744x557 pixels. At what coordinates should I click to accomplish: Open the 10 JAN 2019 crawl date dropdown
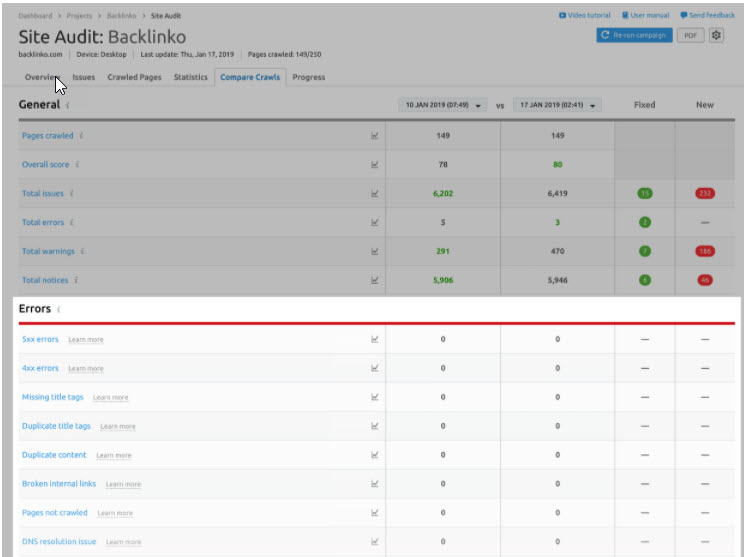[443, 105]
